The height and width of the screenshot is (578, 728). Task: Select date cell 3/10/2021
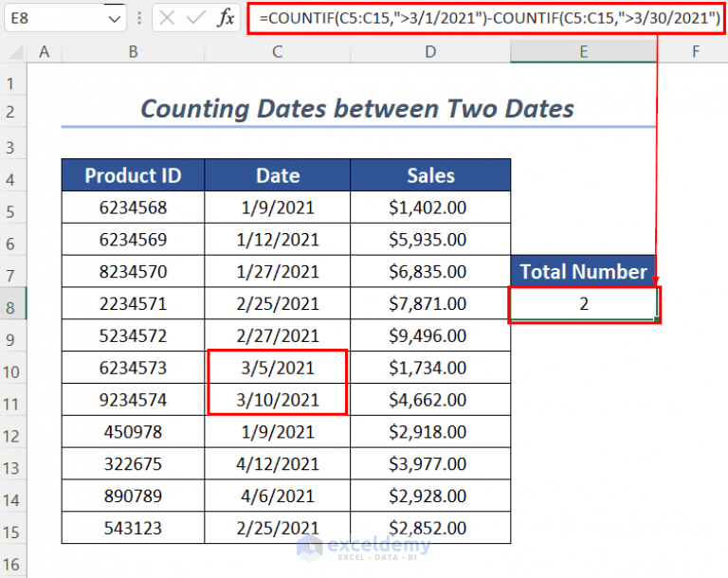(277, 400)
